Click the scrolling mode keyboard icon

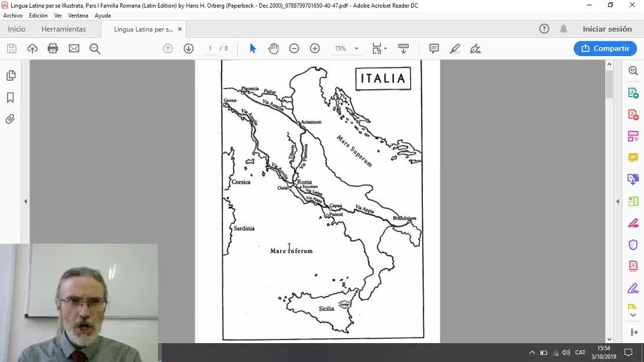pyautogui.click(x=403, y=48)
